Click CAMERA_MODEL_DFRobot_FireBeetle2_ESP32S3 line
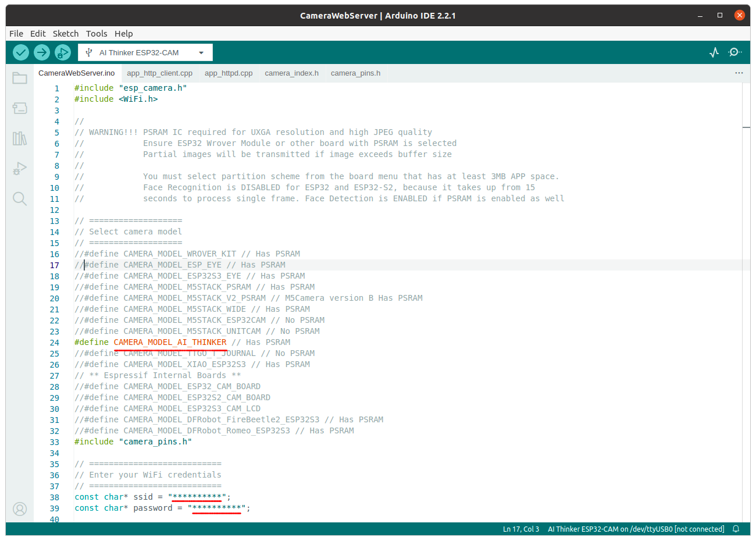Screen dimensions: 756x541 pos(229,419)
